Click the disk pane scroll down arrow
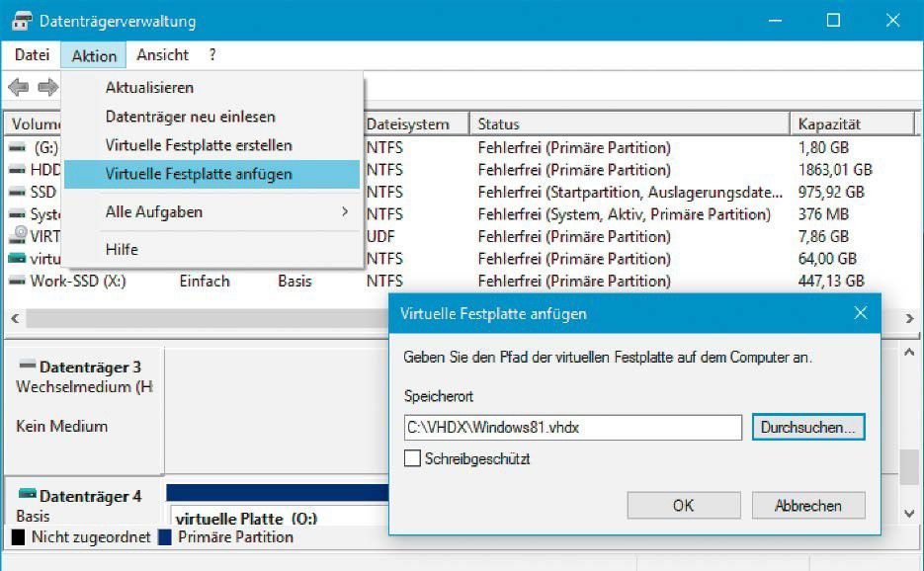 point(909,514)
